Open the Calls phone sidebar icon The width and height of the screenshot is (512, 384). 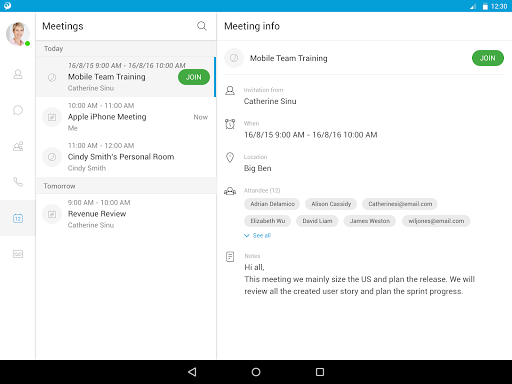click(x=18, y=182)
